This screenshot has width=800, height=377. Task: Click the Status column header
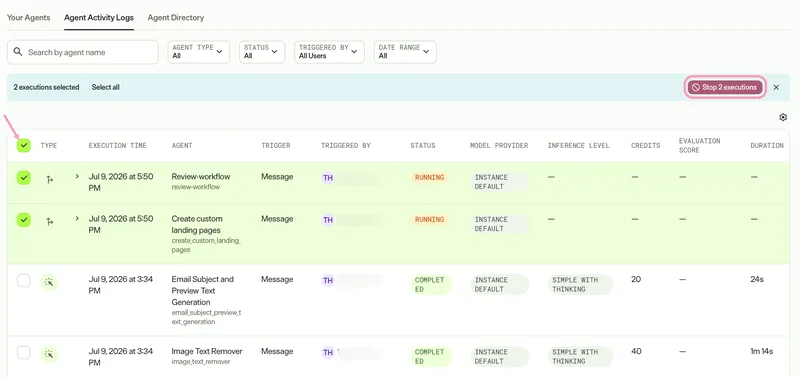(422, 145)
